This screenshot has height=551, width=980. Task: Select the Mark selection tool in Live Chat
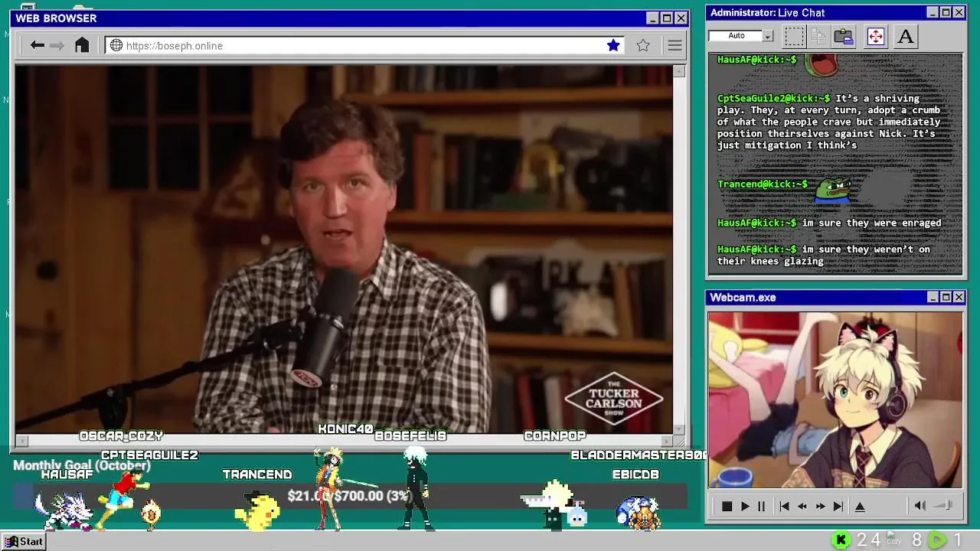coord(795,36)
